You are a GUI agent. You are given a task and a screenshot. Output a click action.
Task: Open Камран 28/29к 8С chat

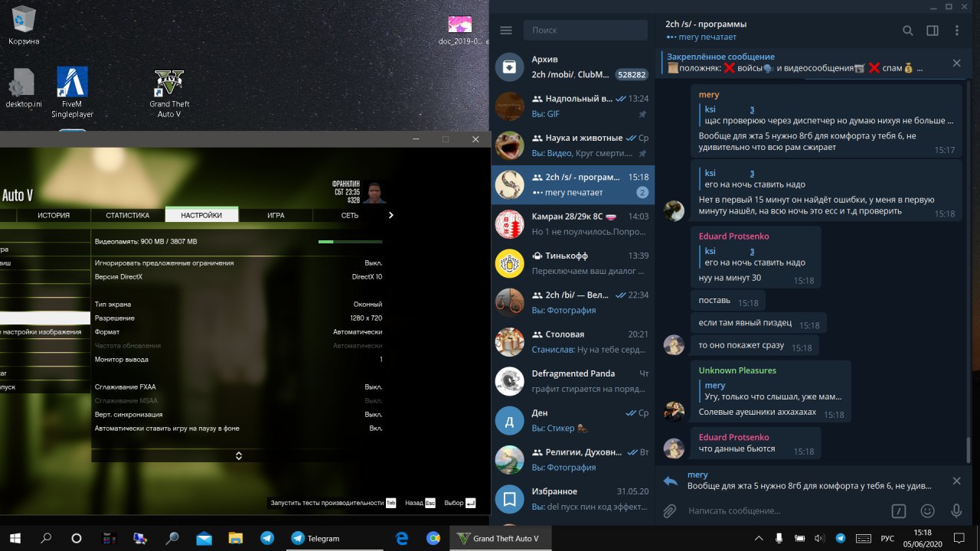(x=573, y=223)
